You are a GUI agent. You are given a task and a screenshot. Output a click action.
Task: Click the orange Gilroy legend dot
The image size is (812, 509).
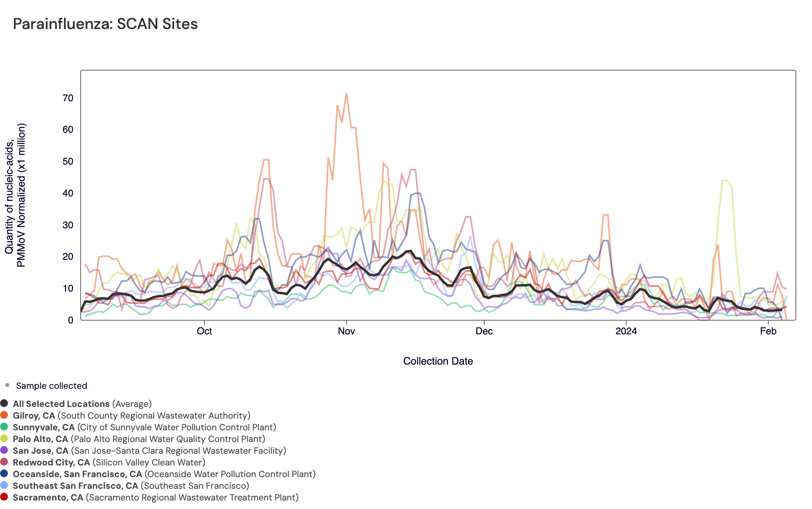pos(4,415)
